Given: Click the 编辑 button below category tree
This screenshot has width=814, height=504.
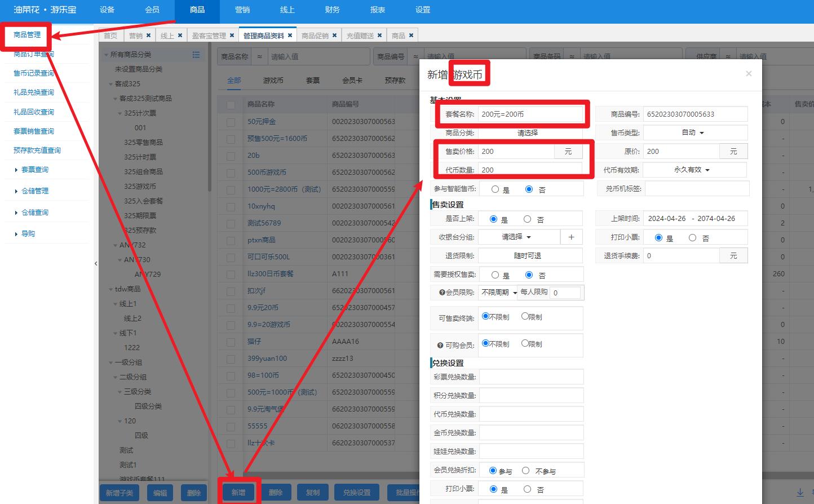Looking at the screenshot, I should pyautogui.click(x=160, y=493).
